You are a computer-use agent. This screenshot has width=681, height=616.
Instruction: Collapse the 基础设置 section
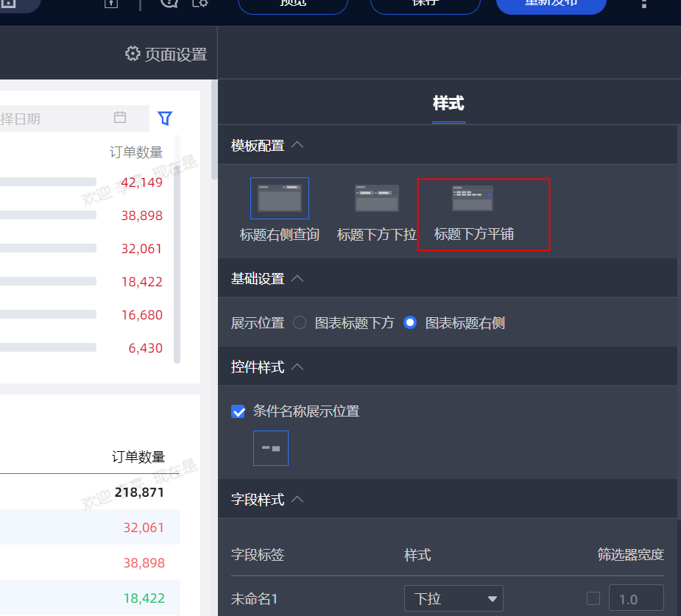coord(297,278)
